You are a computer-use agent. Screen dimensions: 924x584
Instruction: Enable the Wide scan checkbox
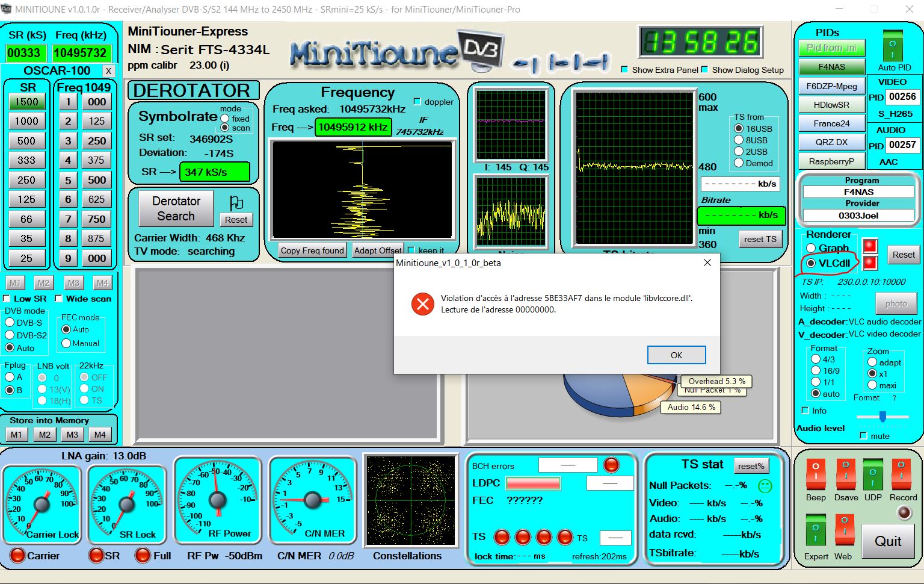[59, 299]
